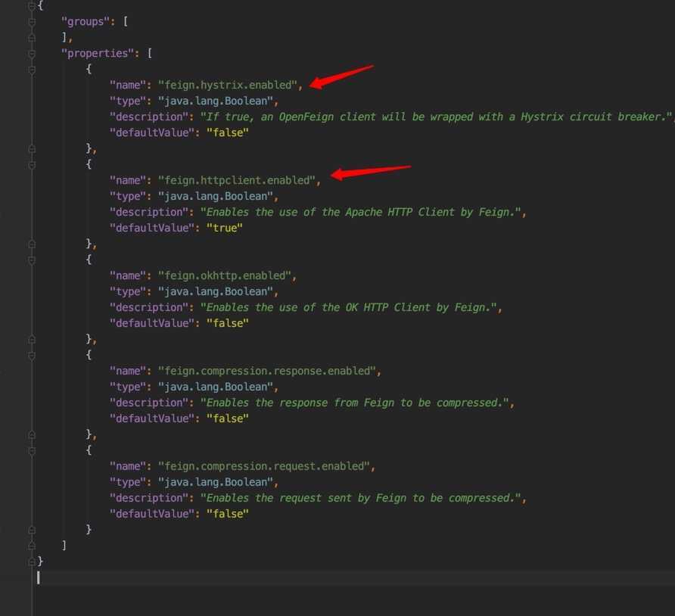
Task: Click defaultValue "false" under feign.okhttp.enabled
Action: (227, 323)
